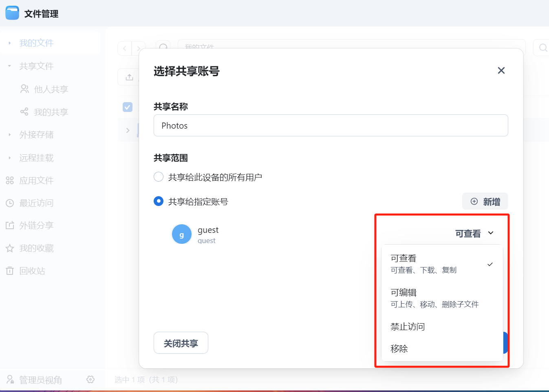Click the 共享名称 field containing Photos
Screen dimensions: 549x392
tap(331, 125)
